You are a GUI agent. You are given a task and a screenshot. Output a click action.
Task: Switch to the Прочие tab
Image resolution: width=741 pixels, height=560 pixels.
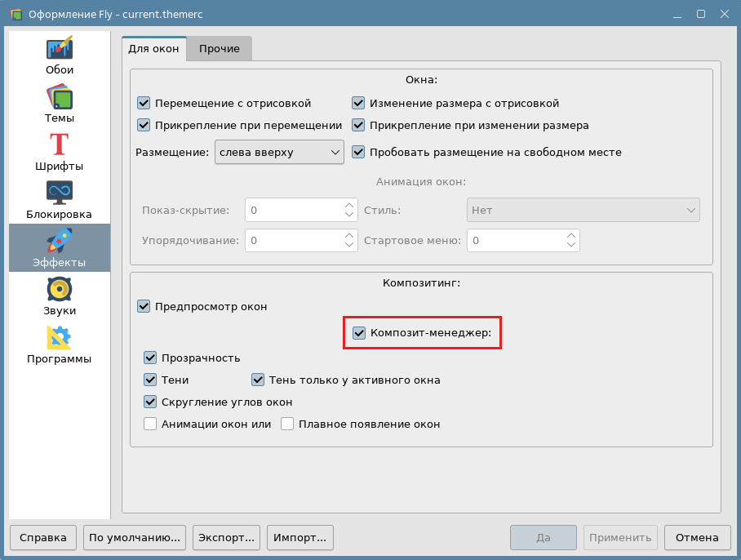220,49
